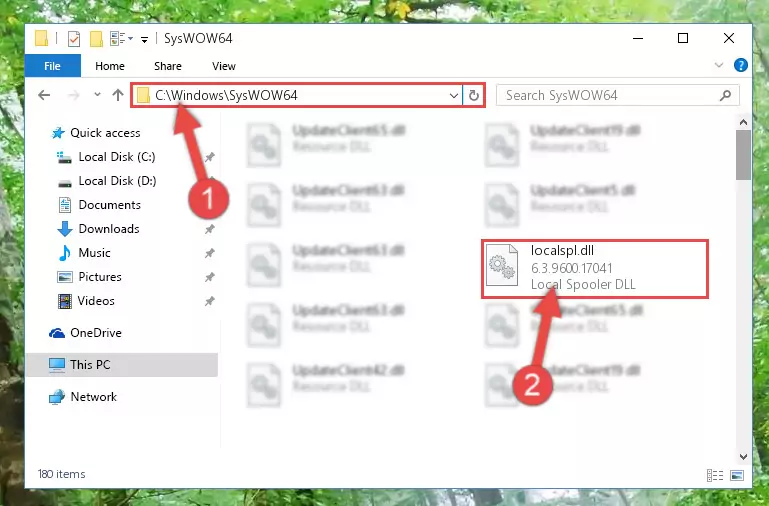Open Downloads in the sidebar
The image size is (769, 506).
(99, 229)
